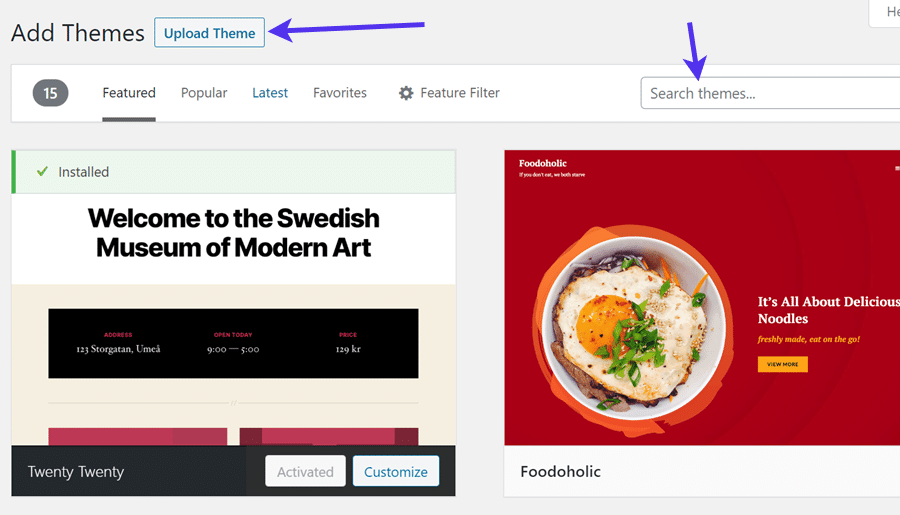Viewport: 900px width, 515px height.
Task: Click the Feature Filter gear icon
Action: 406,93
